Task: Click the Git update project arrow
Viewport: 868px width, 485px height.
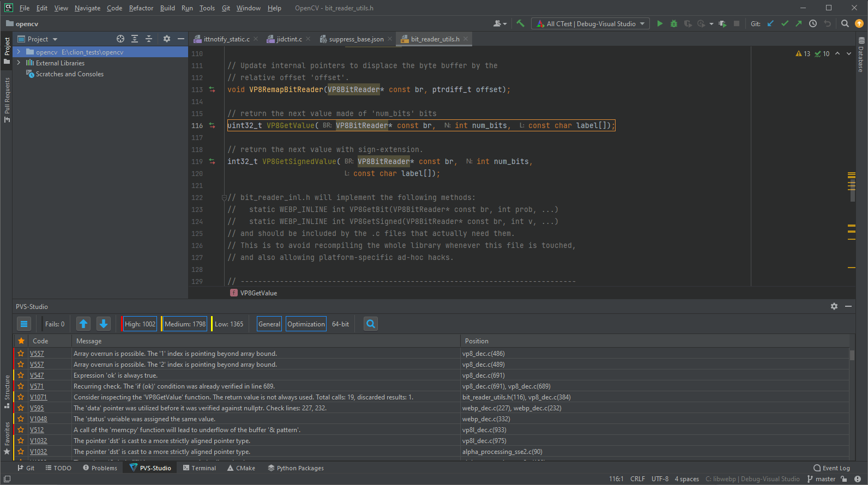Action: pos(770,23)
